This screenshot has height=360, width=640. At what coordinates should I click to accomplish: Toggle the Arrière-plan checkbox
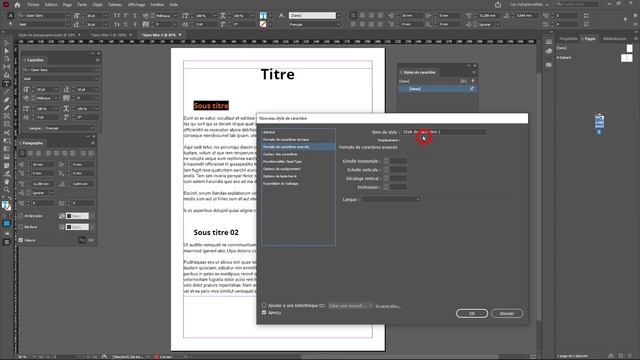[x=21, y=216]
